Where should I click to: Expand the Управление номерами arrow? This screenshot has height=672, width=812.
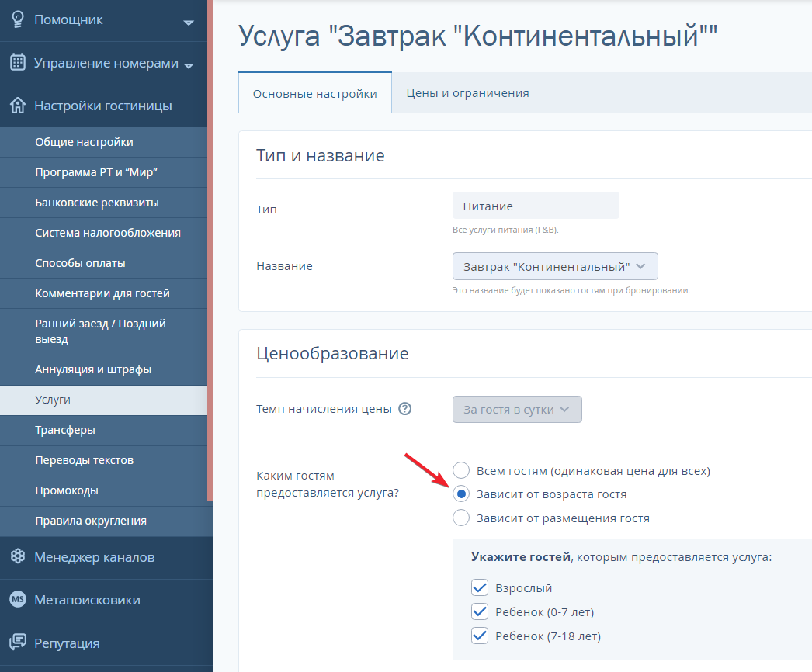(x=189, y=66)
